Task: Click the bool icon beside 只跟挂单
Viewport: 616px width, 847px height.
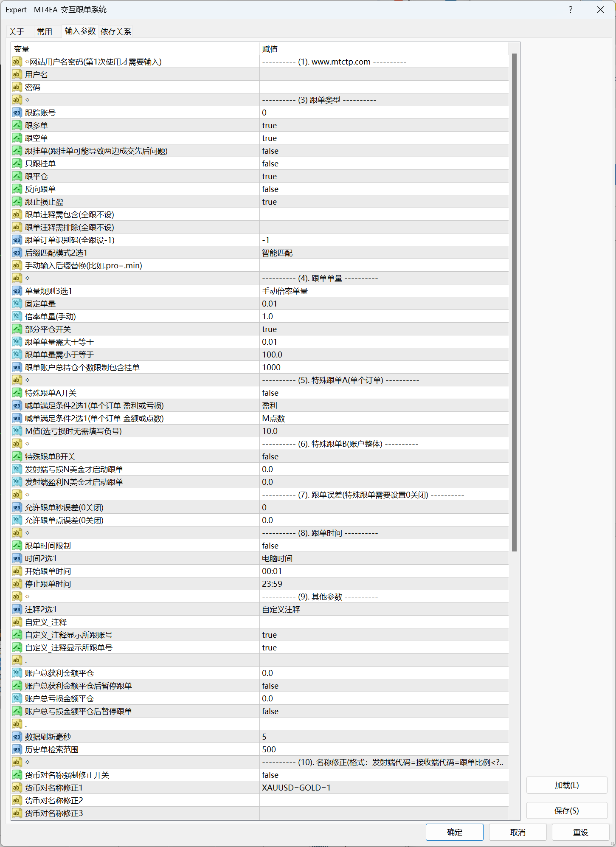Action: 17,163
